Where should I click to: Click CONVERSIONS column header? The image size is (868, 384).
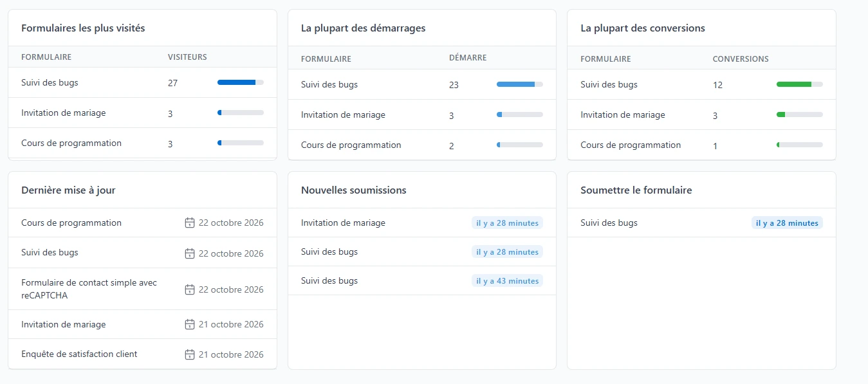pos(741,59)
